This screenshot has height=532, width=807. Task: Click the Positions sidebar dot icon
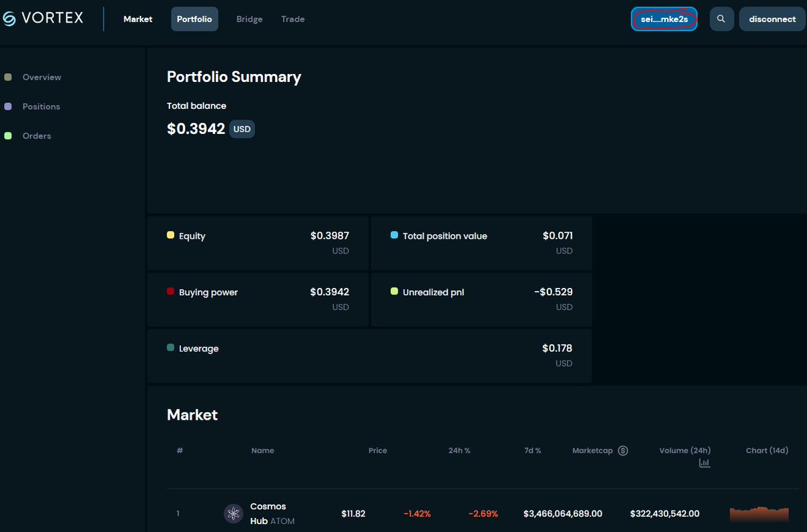click(8, 106)
